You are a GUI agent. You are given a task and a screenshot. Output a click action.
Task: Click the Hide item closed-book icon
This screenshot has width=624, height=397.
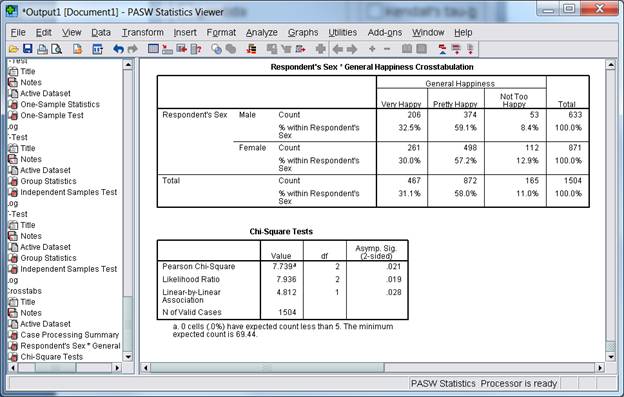point(421,49)
